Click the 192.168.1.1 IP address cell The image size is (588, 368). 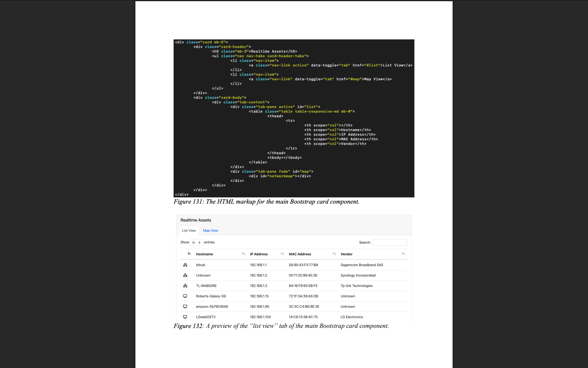pos(258,265)
